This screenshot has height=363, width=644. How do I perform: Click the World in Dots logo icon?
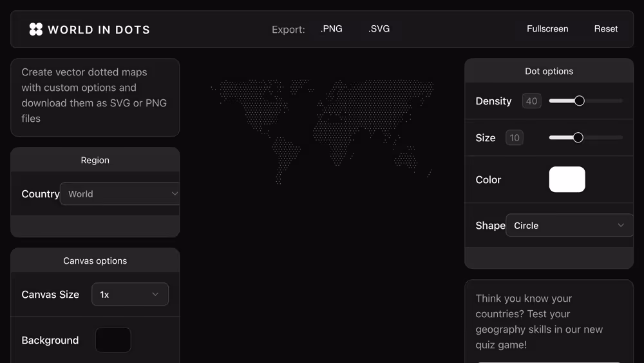point(36,29)
